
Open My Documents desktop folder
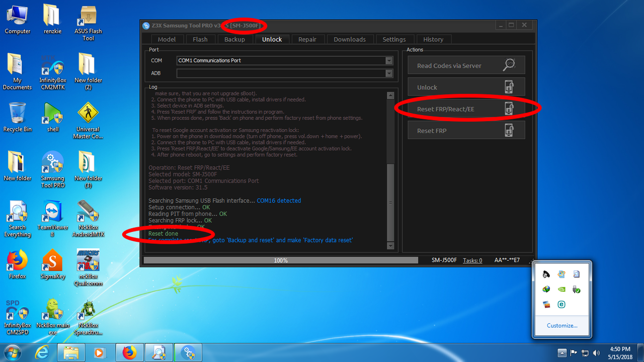click(x=17, y=71)
